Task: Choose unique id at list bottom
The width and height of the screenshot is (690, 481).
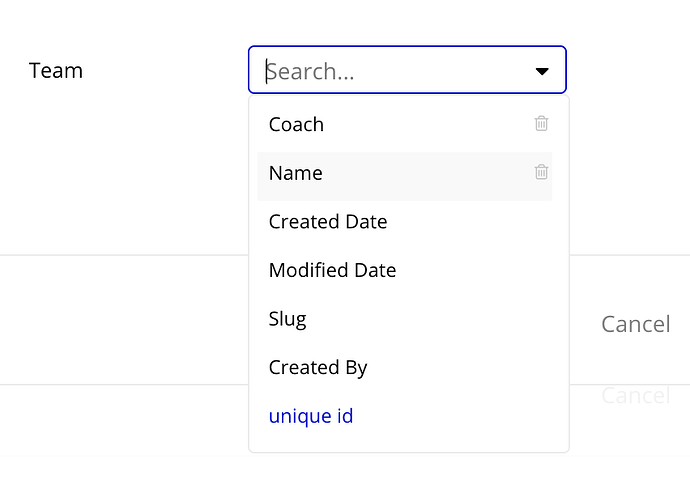Action: pyautogui.click(x=311, y=416)
